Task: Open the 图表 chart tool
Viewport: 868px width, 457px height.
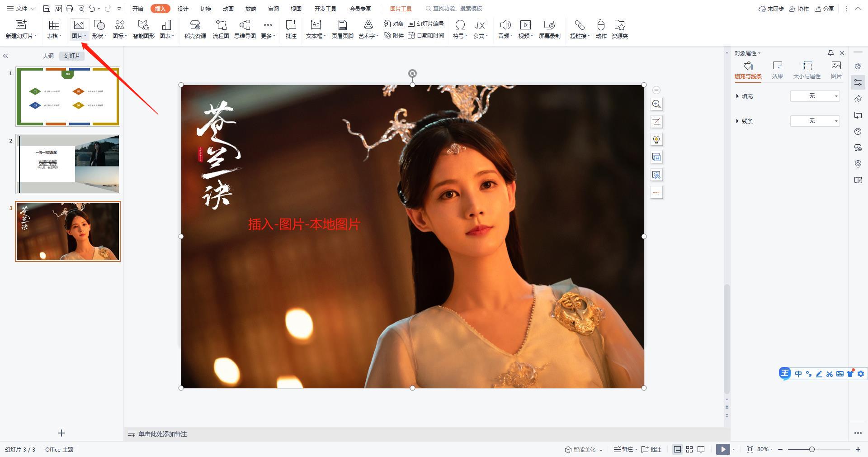Action: tap(166, 29)
